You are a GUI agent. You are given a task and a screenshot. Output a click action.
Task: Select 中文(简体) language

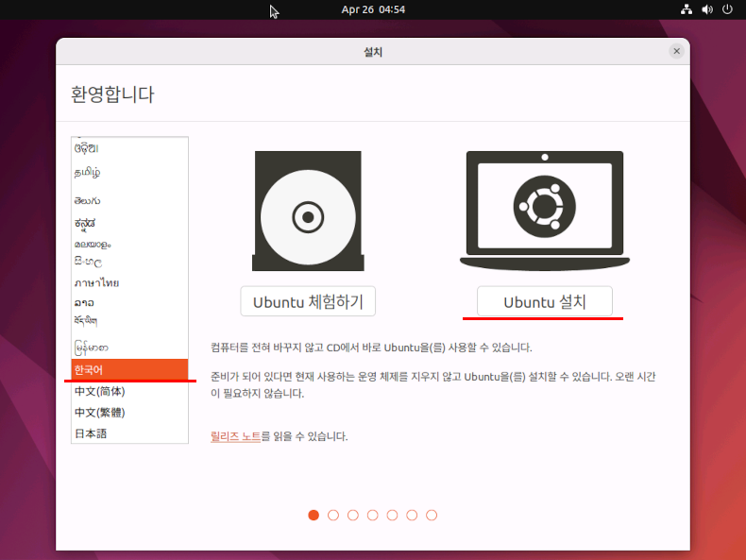click(x=129, y=391)
